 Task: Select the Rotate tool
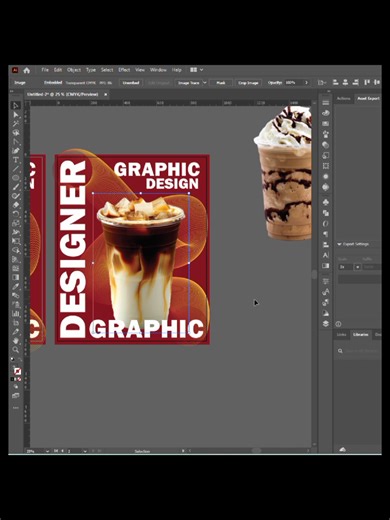(x=16, y=214)
